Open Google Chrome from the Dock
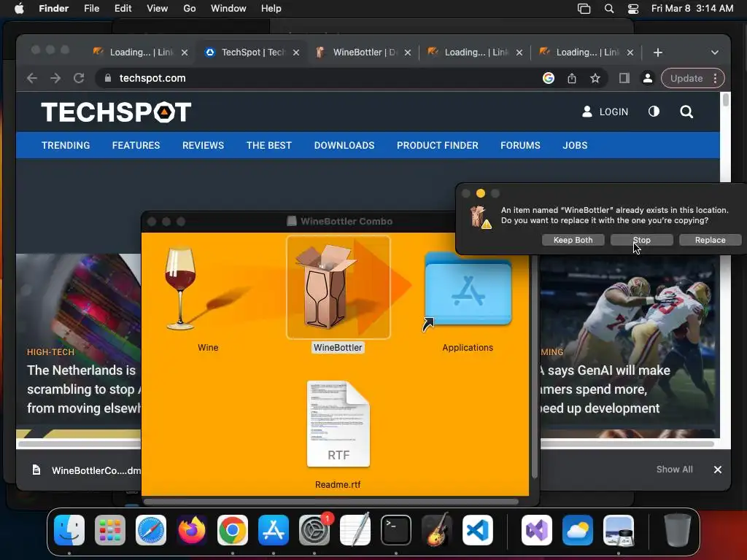 pos(233,530)
